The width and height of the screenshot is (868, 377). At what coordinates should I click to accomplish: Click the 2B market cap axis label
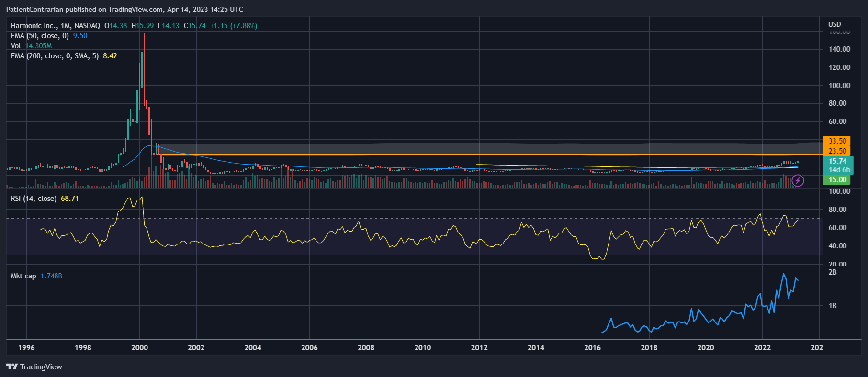pos(833,272)
